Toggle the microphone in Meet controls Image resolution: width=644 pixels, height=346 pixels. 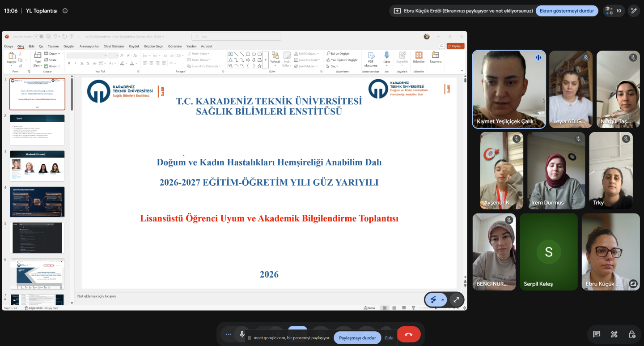pyautogui.click(x=242, y=334)
